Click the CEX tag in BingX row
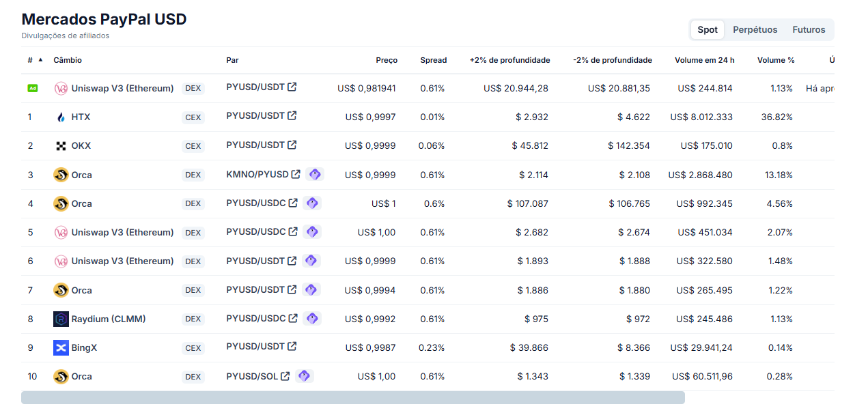The height and width of the screenshot is (415, 868). 193,347
